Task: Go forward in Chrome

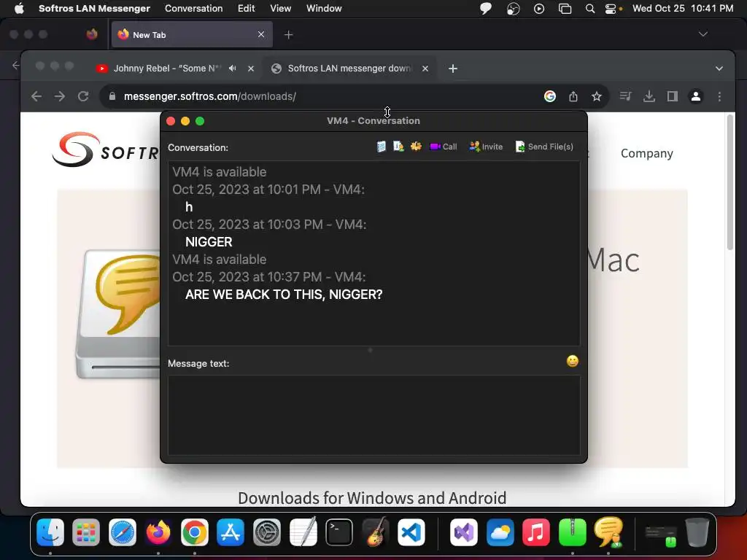Action: pos(60,96)
